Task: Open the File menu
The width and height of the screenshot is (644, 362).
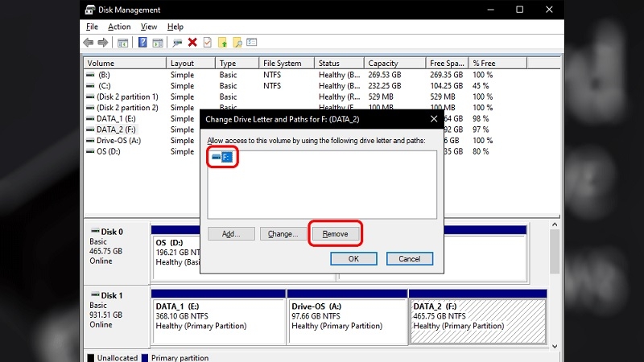Action: [x=92, y=27]
